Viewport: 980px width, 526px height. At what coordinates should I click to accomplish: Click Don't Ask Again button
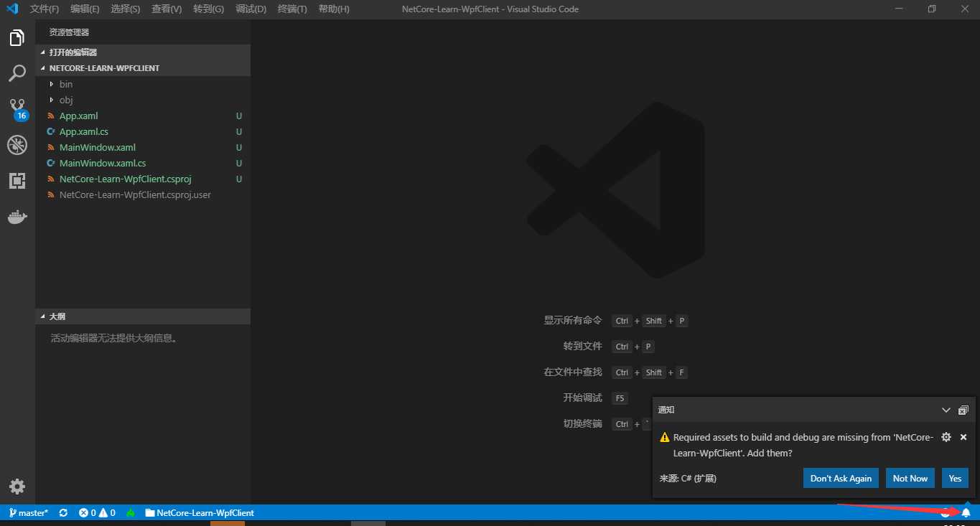pyautogui.click(x=841, y=479)
